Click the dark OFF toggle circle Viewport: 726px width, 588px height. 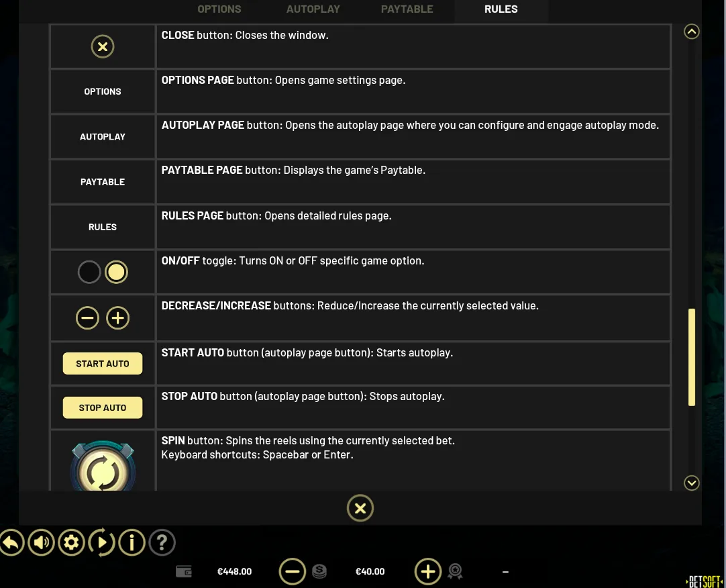89,272
